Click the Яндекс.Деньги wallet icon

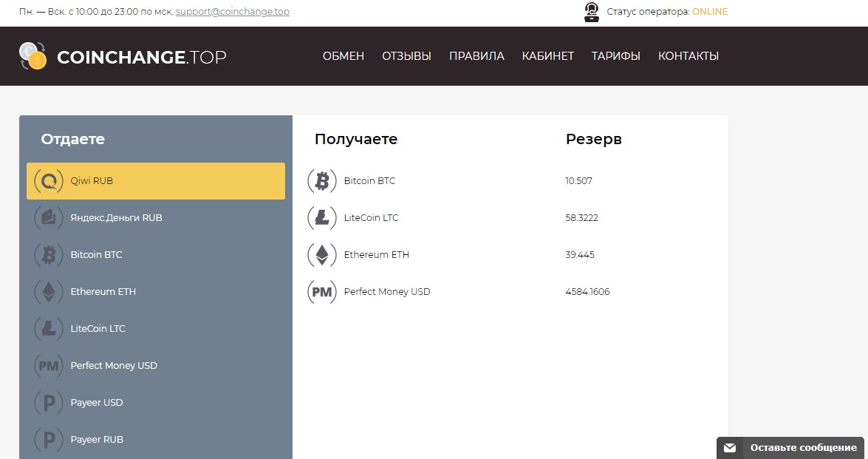point(49,218)
